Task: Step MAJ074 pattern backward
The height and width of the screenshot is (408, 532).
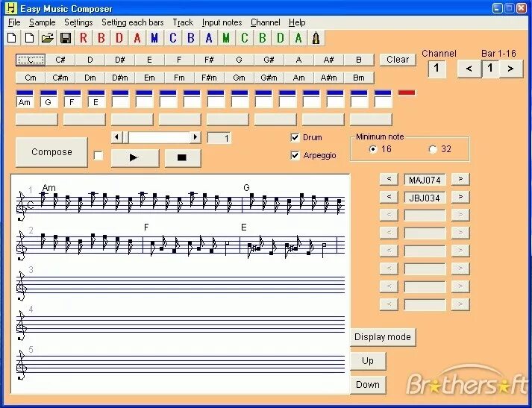Action: point(389,179)
